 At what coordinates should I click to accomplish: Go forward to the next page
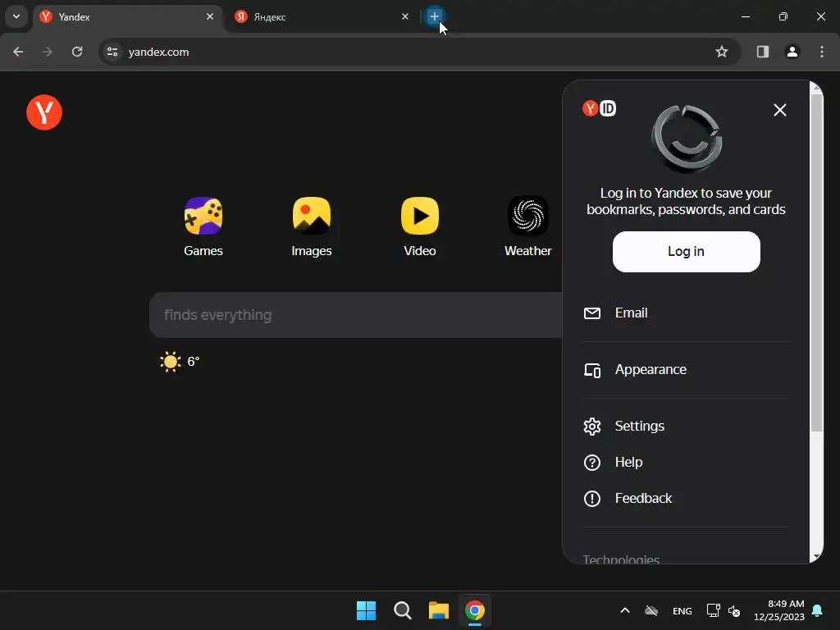[48, 52]
